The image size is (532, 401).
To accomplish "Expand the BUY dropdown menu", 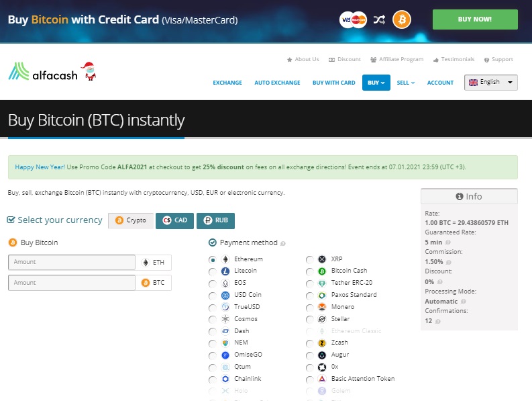I will [x=376, y=83].
